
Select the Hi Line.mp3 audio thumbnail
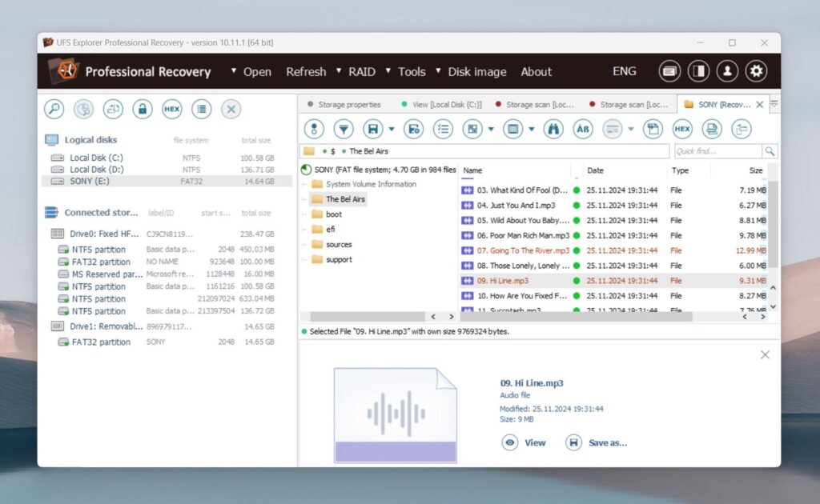396,414
